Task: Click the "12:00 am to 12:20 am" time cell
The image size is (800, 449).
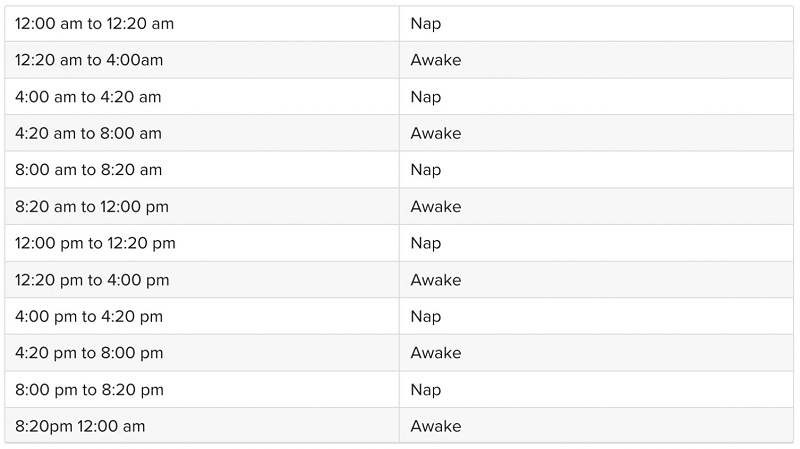Action: pyautogui.click(x=94, y=23)
